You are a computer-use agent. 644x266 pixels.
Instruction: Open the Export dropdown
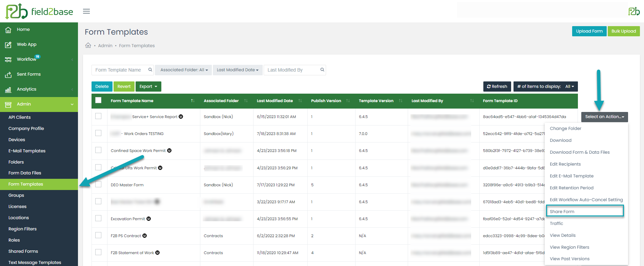[x=148, y=87]
